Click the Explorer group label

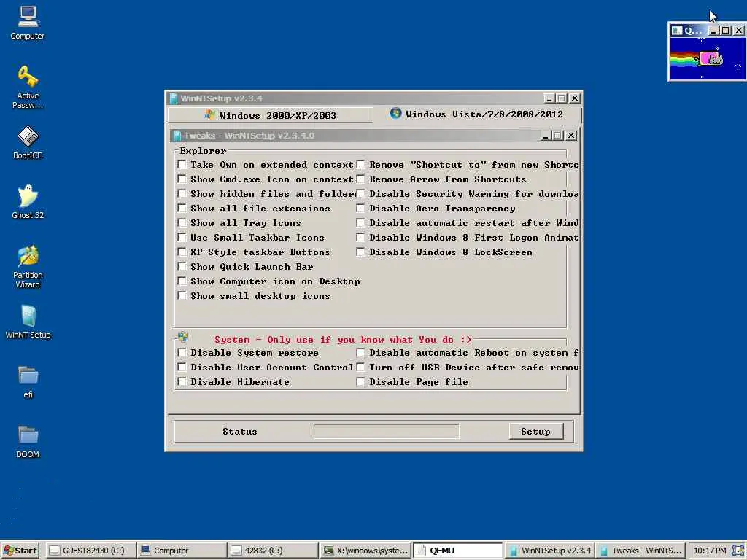click(203, 150)
